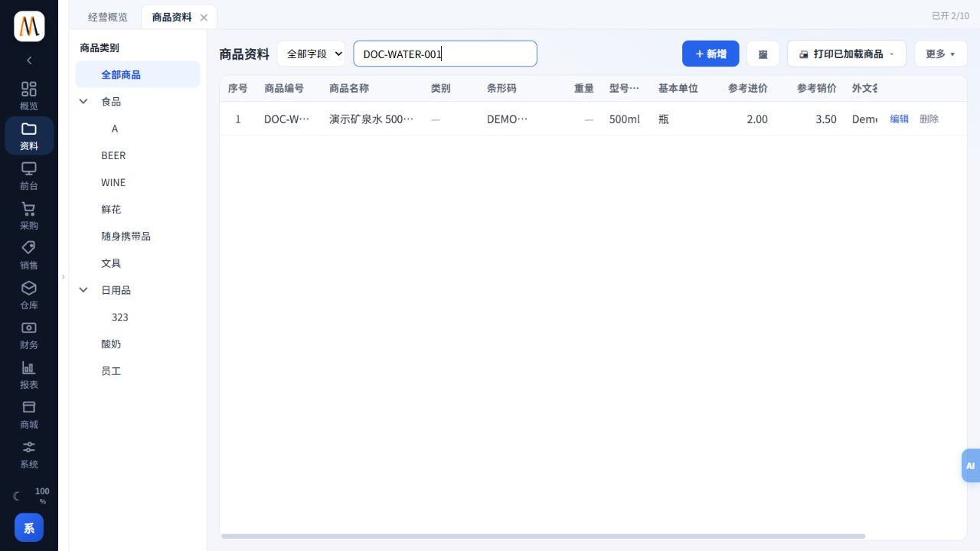The height and width of the screenshot is (551, 980).
Task: Open the 报表 chart sidebar icon
Action: 29,374
